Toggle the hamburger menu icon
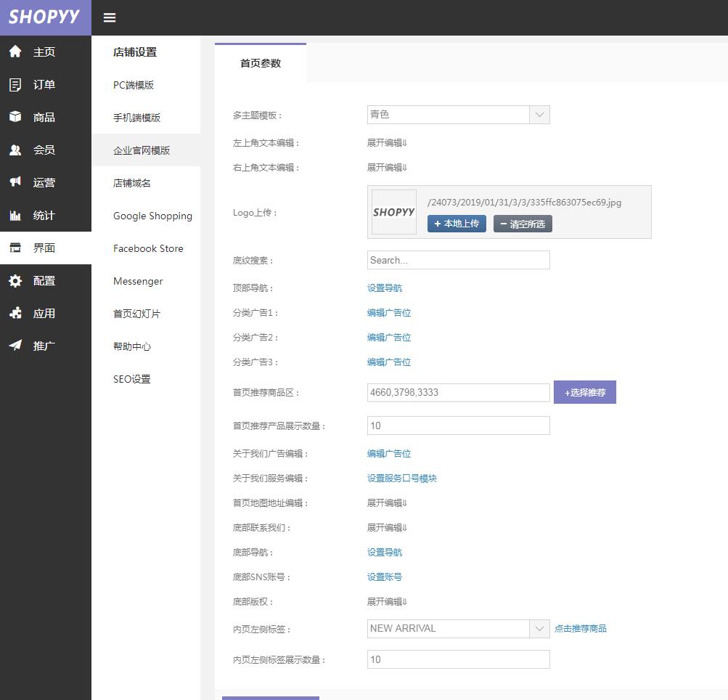Image resolution: width=728 pixels, height=700 pixels. pyautogui.click(x=110, y=17)
